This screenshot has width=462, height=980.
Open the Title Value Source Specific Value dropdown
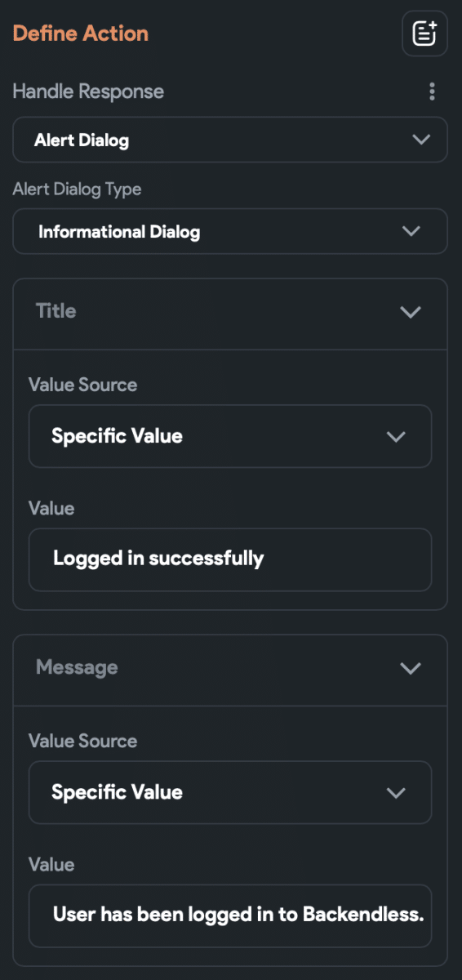coord(230,436)
